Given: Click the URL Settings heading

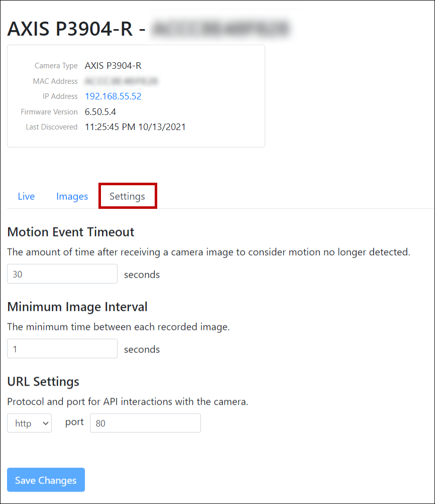Looking at the screenshot, I should 43,382.
